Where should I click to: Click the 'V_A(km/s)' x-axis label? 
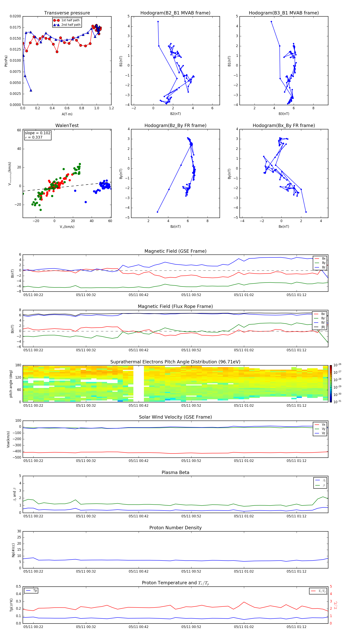point(67,227)
